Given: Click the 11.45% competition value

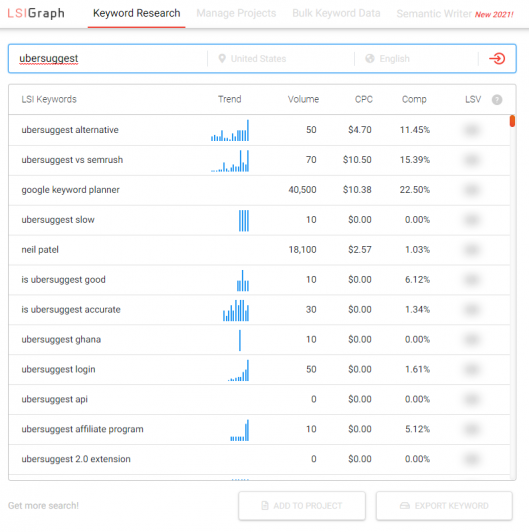Looking at the screenshot, I should pos(415,130).
